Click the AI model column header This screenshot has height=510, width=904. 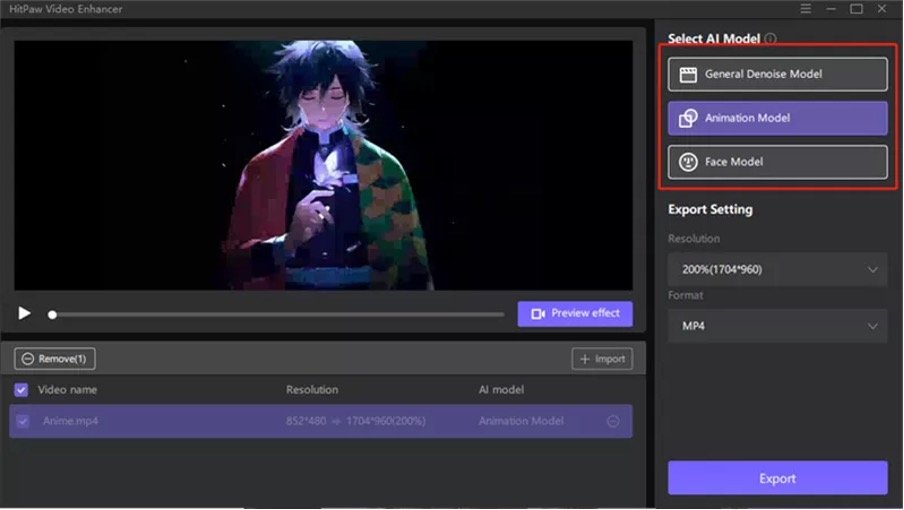click(501, 390)
